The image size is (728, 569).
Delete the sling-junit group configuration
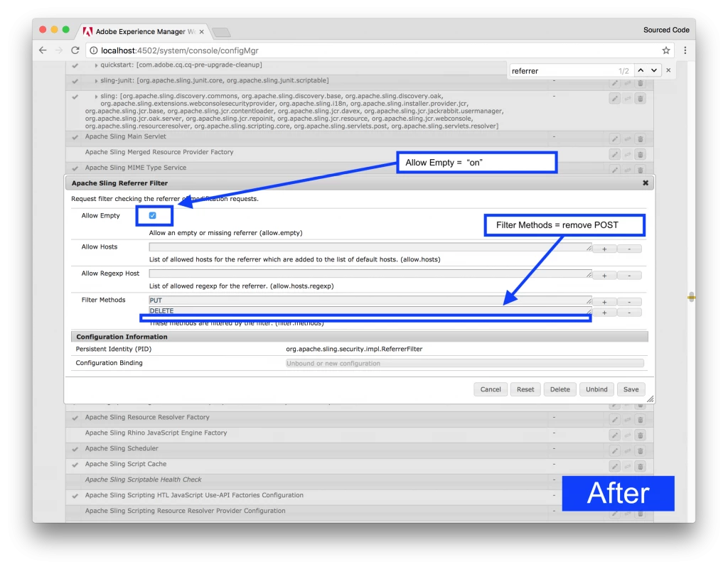pos(641,83)
